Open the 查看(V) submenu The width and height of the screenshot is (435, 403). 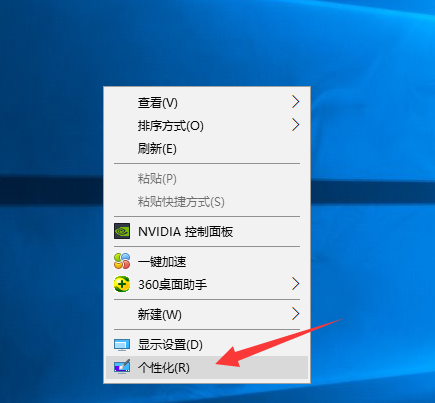coord(207,102)
